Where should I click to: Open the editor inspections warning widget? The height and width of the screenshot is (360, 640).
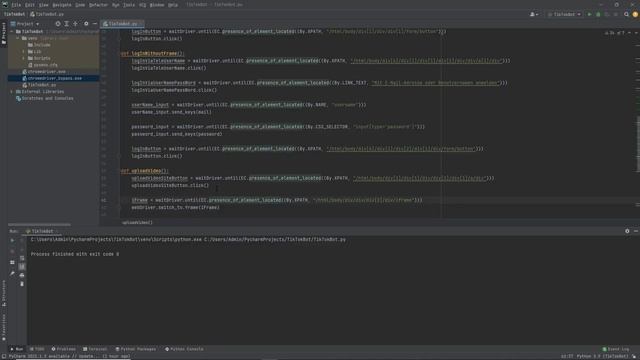615,33
